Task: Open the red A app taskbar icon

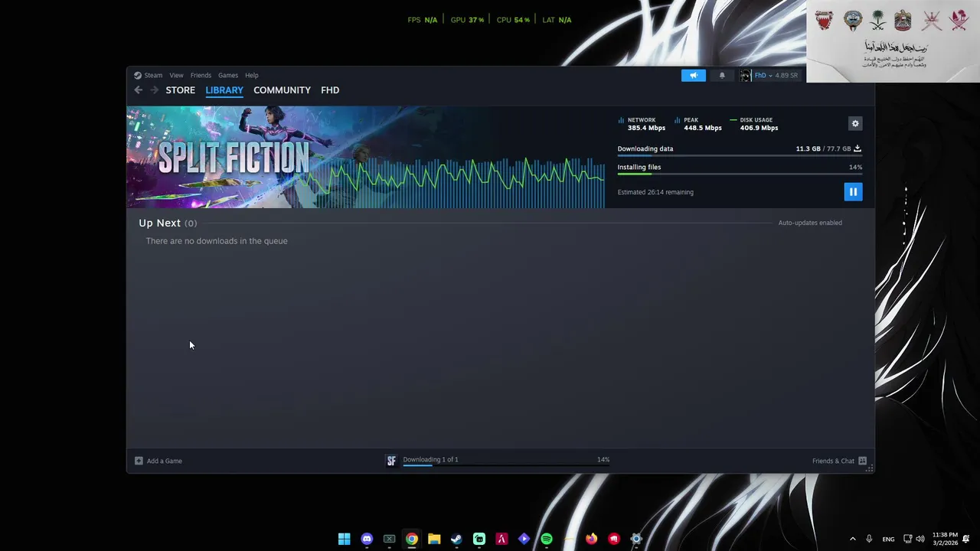Action: (x=501, y=539)
